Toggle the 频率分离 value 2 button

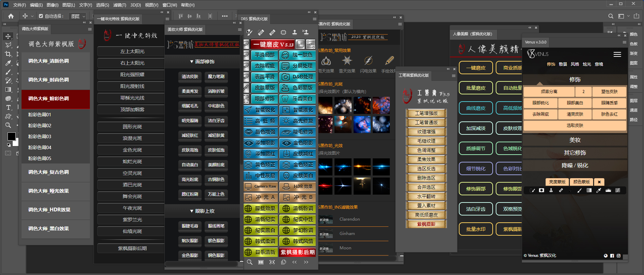(583, 92)
